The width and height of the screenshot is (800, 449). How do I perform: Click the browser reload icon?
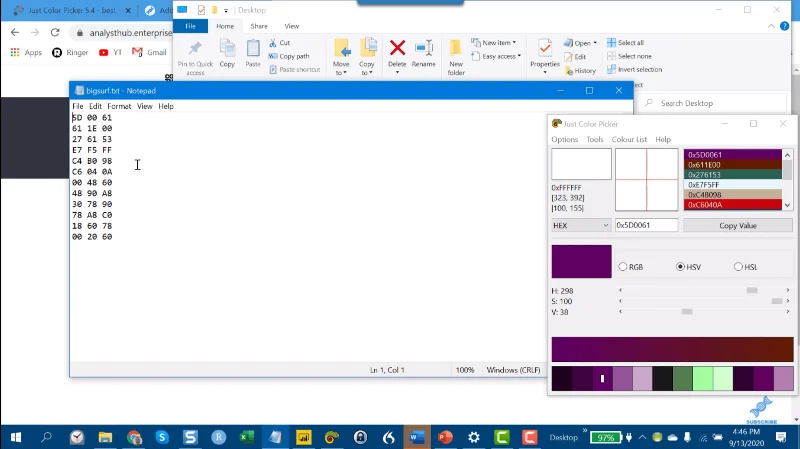coord(55,33)
